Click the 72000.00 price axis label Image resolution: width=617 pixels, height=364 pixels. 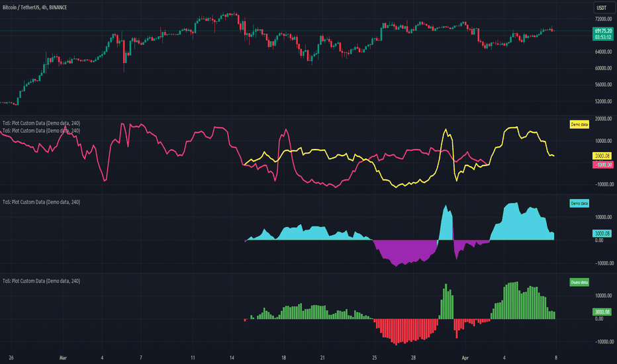point(603,19)
